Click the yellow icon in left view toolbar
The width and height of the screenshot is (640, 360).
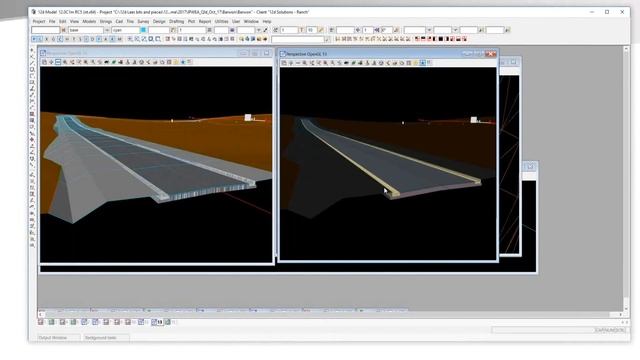coord(176,62)
